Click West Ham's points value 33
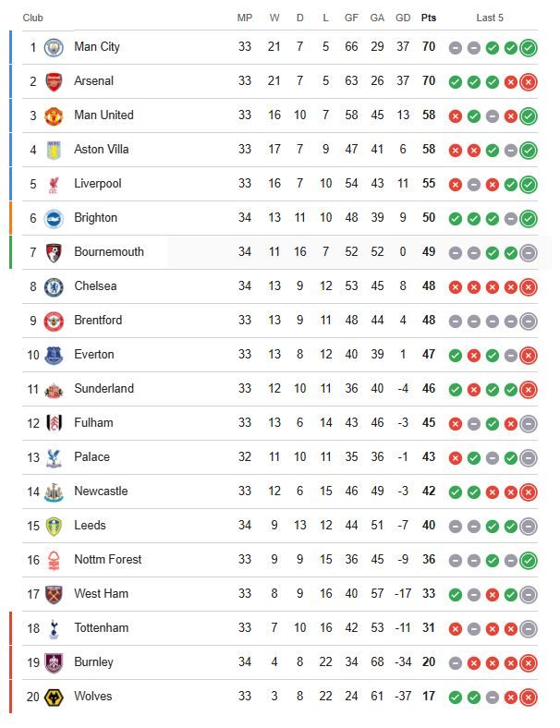Image resolution: width=560 pixels, height=728 pixels. pyautogui.click(x=429, y=594)
